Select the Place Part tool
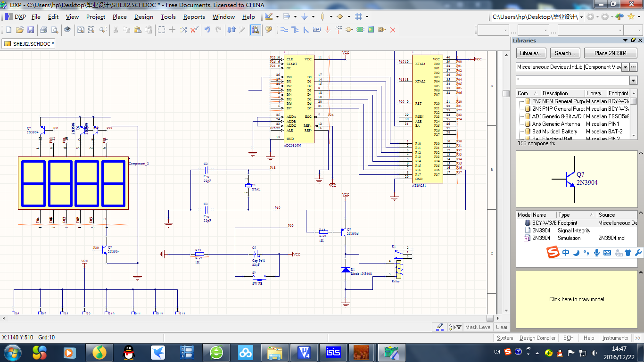 tap(349, 30)
